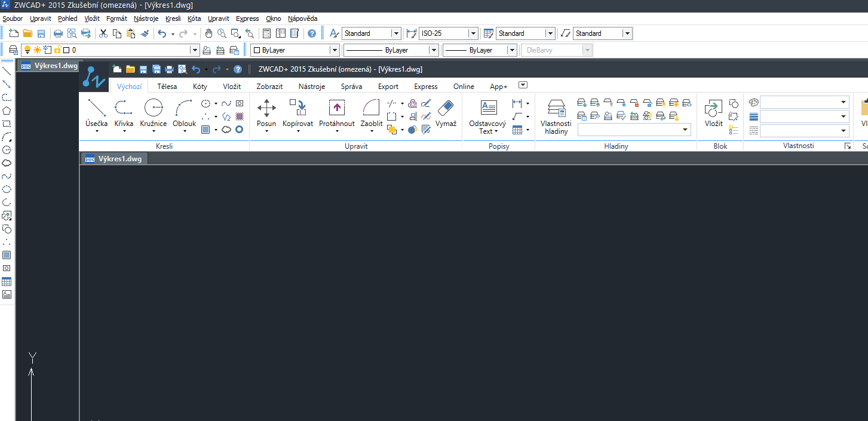The width and height of the screenshot is (868, 421).
Task: Switch to the Tělesa ribbon tab
Action: click(167, 87)
